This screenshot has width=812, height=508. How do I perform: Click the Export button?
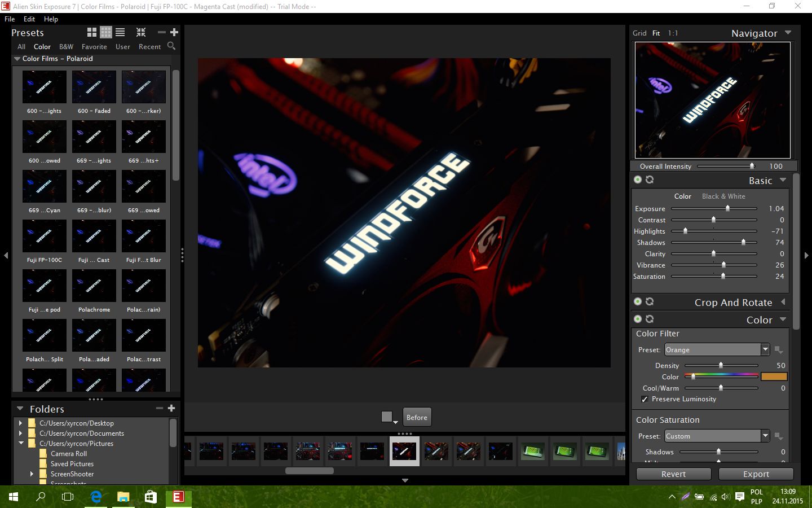point(756,474)
